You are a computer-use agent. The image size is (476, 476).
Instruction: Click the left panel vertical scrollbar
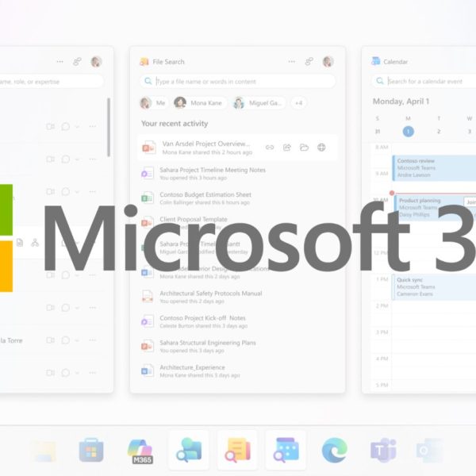point(109,127)
